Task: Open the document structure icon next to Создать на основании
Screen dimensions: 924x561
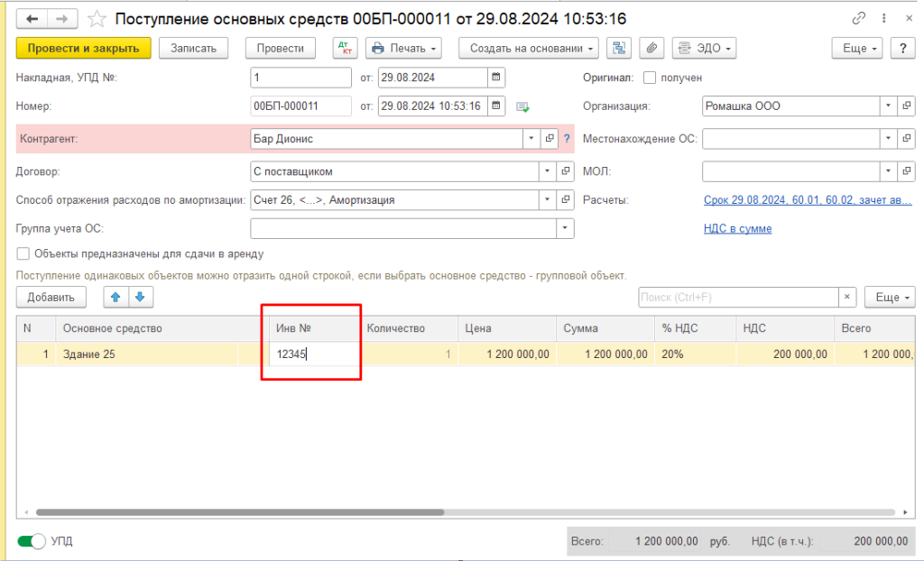Action: (619, 48)
